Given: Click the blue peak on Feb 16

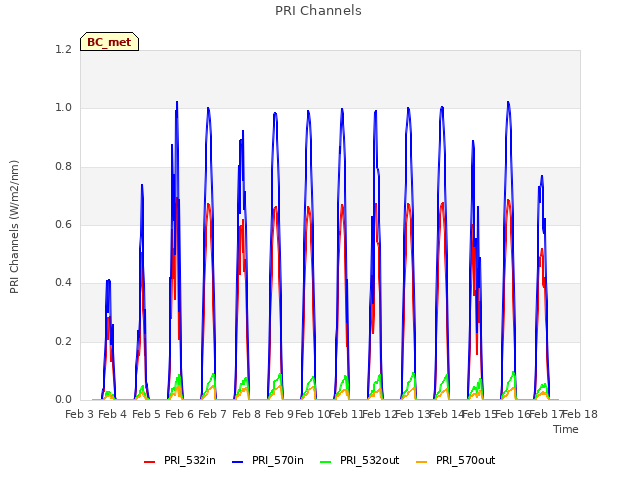Looking at the screenshot, I should tap(508, 103).
